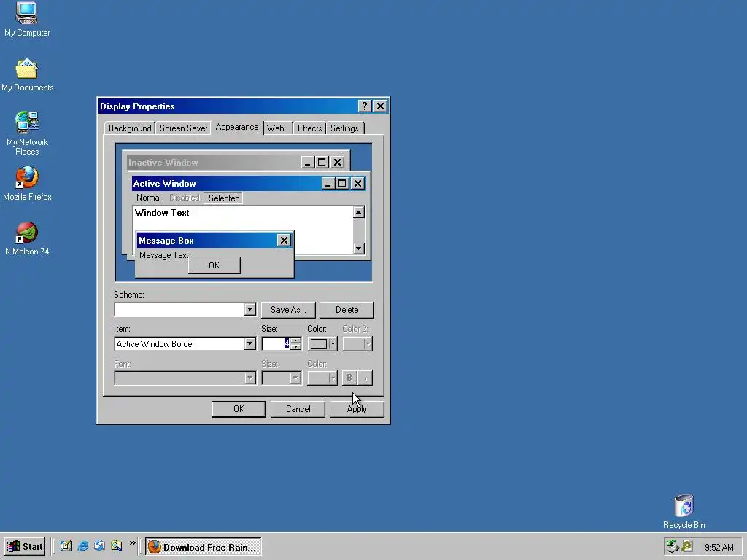Click the Apply button
747x560 pixels.
pos(357,409)
